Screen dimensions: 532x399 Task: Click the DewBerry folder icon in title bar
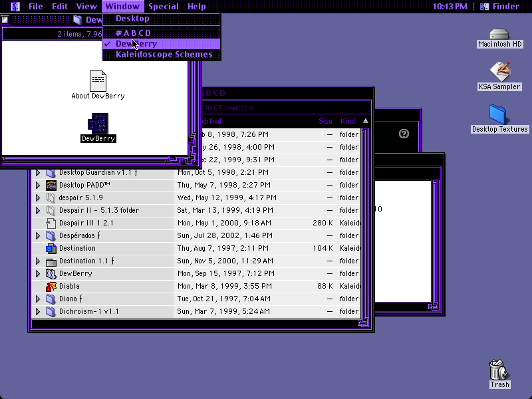[x=78, y=20]
